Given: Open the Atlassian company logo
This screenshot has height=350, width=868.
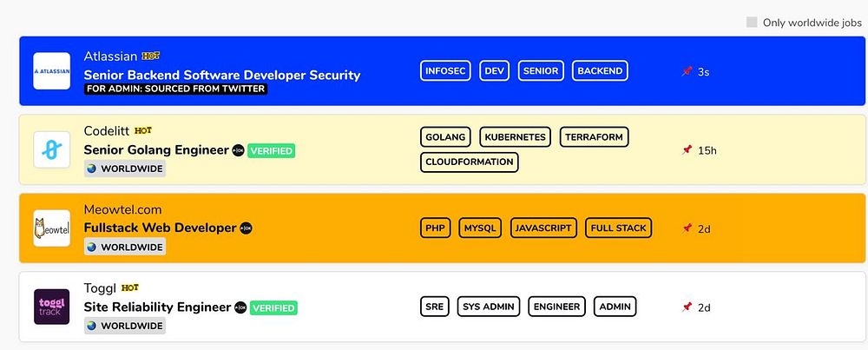Looking at the screenshot, I should [51, 71].
